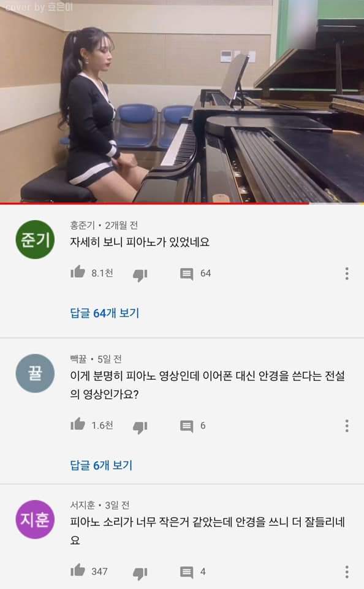
Task: Open more options for 서지훈 comment
Action: pyautogui.click(x=347, y=572)
